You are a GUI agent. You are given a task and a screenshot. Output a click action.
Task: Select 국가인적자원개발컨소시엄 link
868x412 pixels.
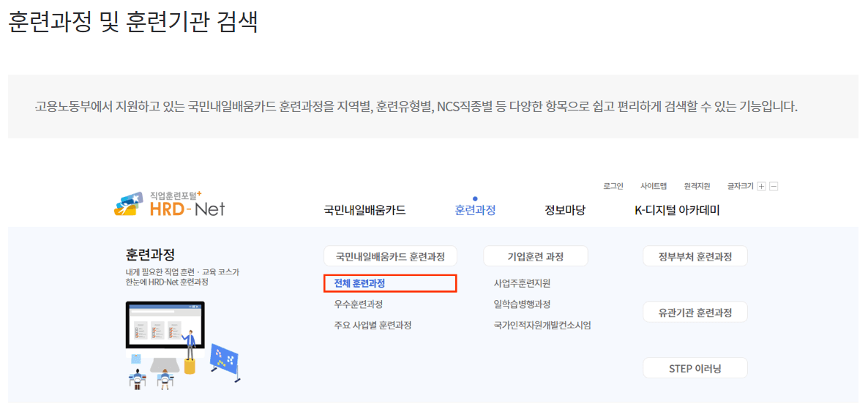[542, 325]
